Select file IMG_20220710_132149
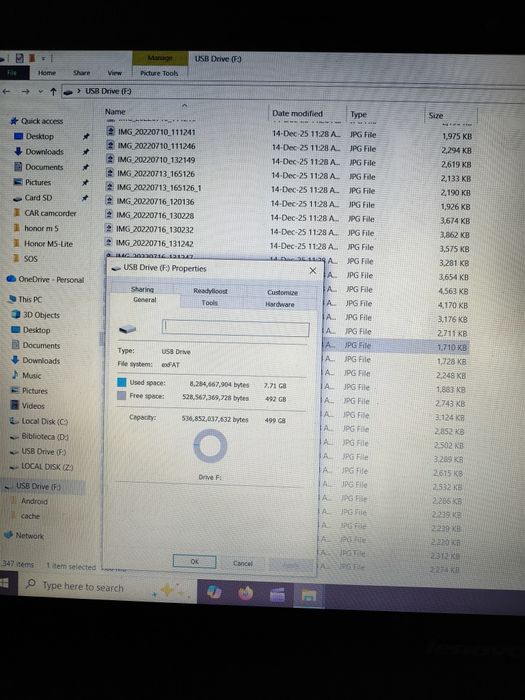This screenshot has height=700, width=525. pos(156,160)
